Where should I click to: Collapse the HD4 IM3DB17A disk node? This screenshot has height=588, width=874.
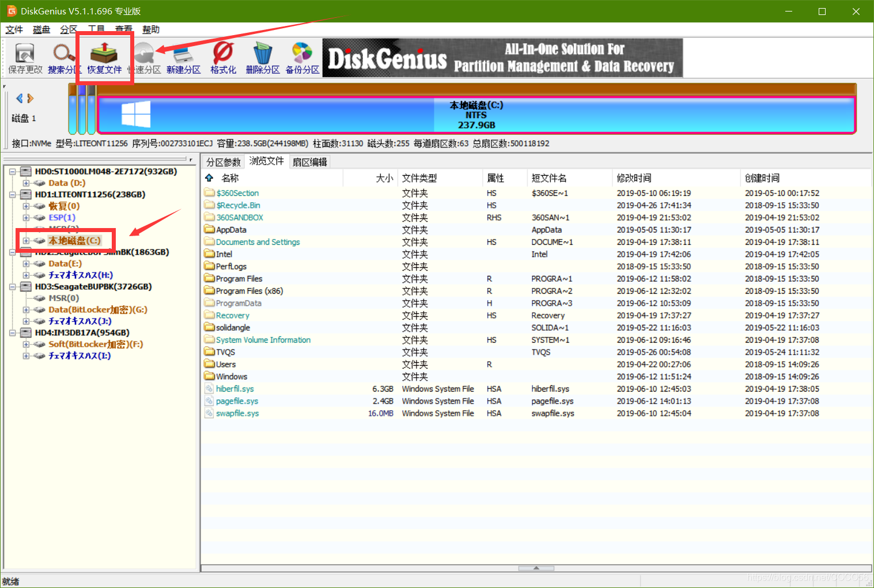pyautogui.click(x=12, y=333)
